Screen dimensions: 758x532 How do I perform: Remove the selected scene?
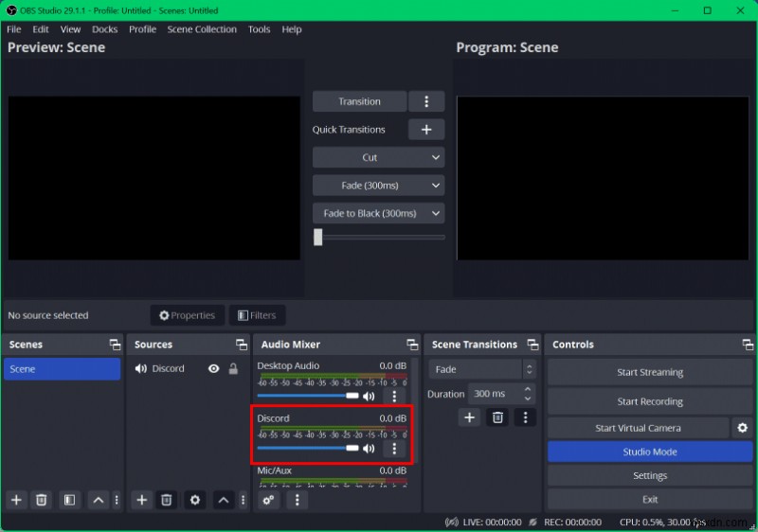[x=42, y=500]
